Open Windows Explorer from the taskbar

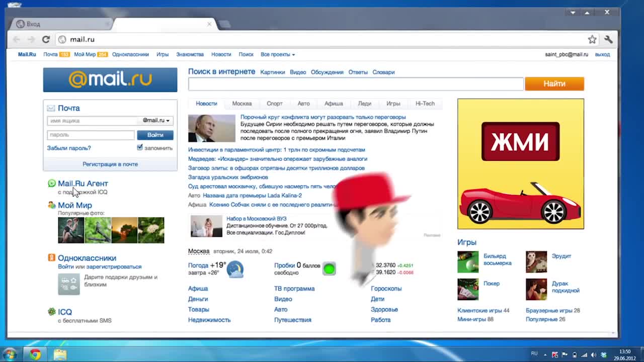[60, 354]
